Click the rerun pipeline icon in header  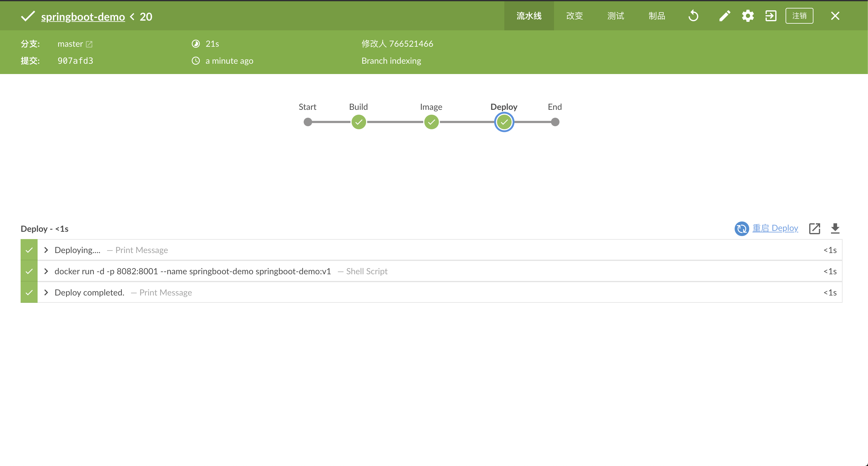[693, 16]
